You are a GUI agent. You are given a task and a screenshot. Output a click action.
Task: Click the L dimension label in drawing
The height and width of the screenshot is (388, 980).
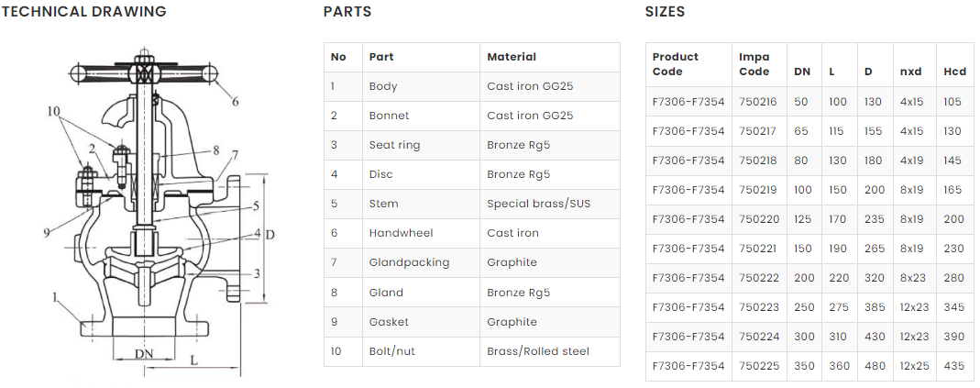coord(194,360)
